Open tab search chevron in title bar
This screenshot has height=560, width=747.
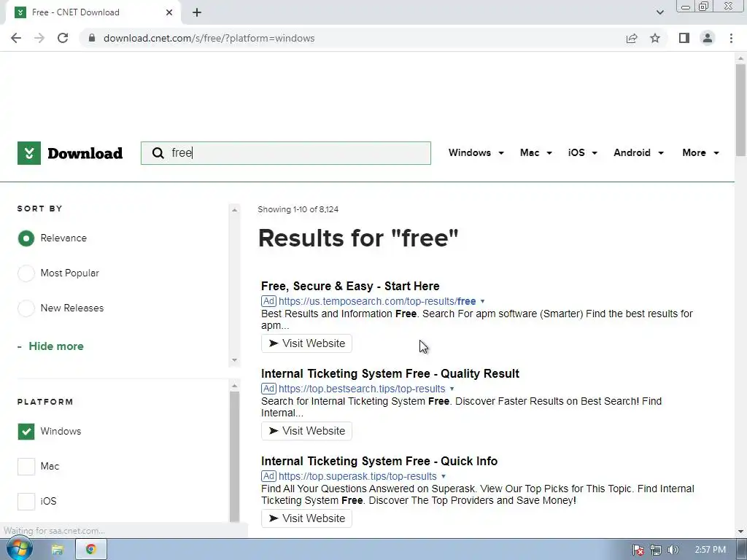[659, 12]
